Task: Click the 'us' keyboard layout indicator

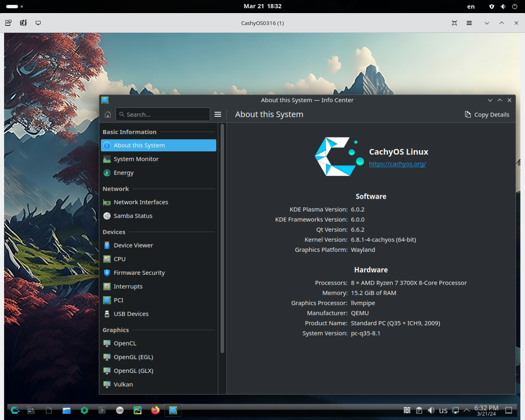Action: click(x=443, y=411)
